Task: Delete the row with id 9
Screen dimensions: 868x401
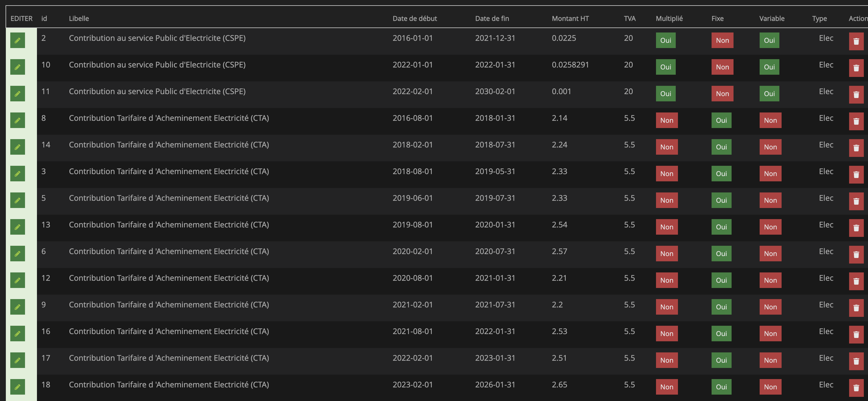Action: (x=856, y=308)
